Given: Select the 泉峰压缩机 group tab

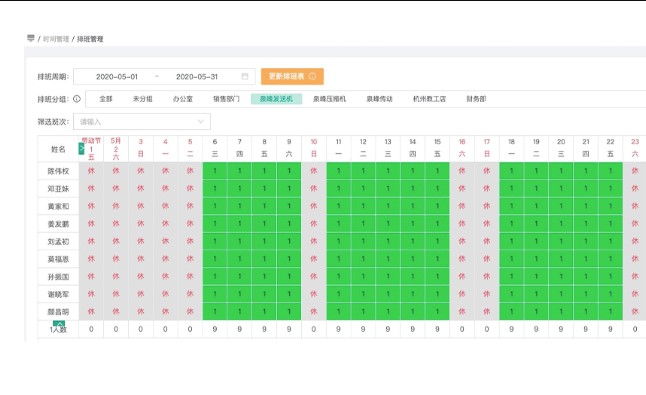Looking at the screenshot, I should click(x=330, y=99).
